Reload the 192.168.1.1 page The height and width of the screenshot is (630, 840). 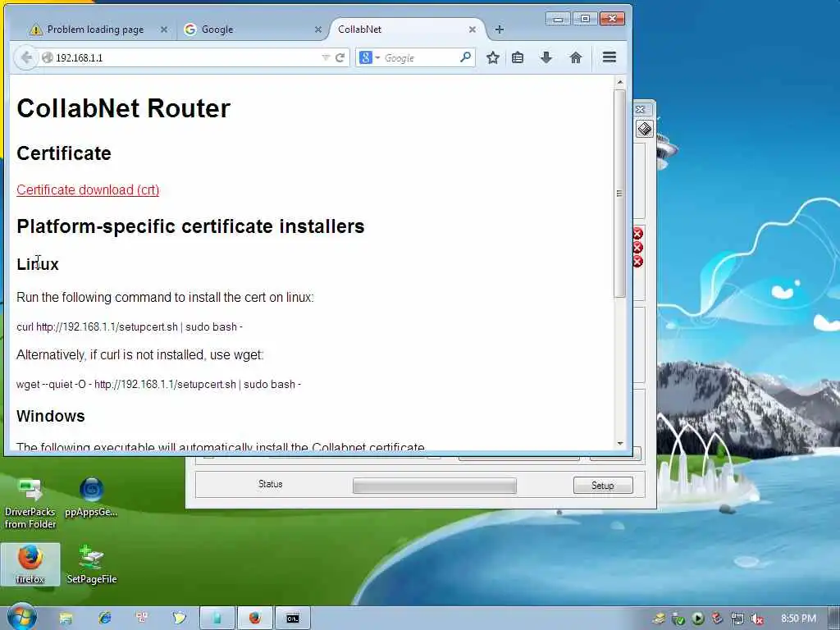coord(340,57)
